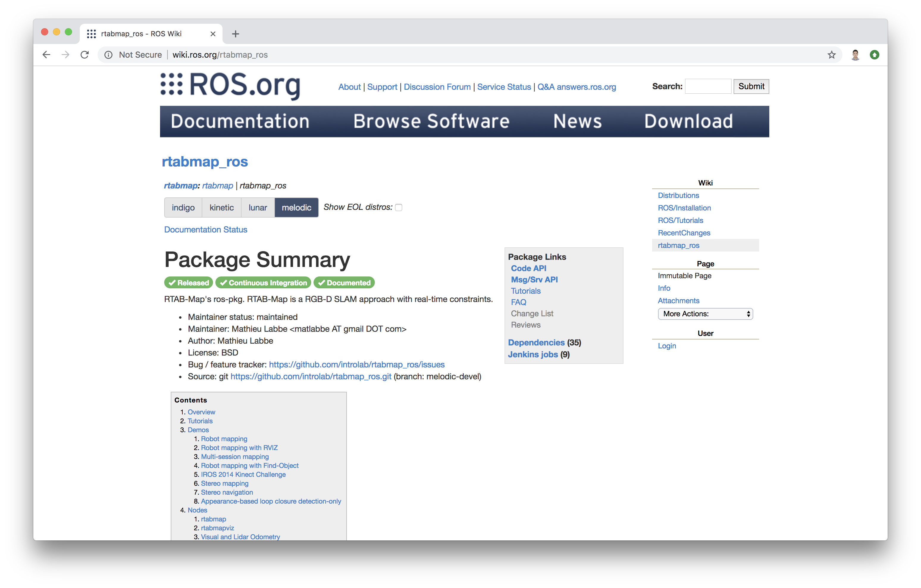Jump to Stereo navigation section

point(227,492)
